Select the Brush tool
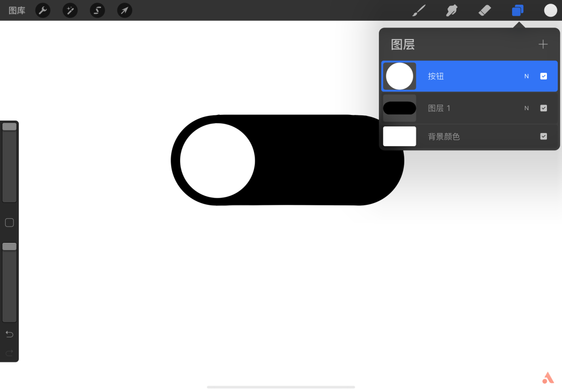 418,10
